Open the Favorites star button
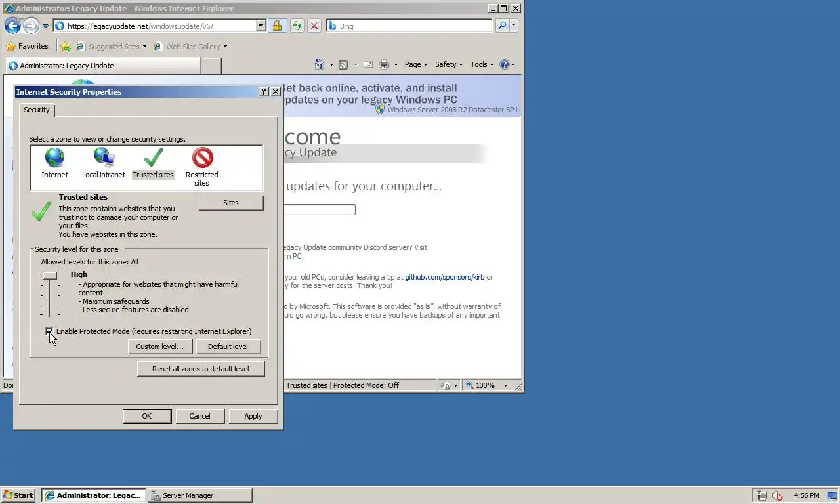The image size is (840, 504). tap(28, 46)
